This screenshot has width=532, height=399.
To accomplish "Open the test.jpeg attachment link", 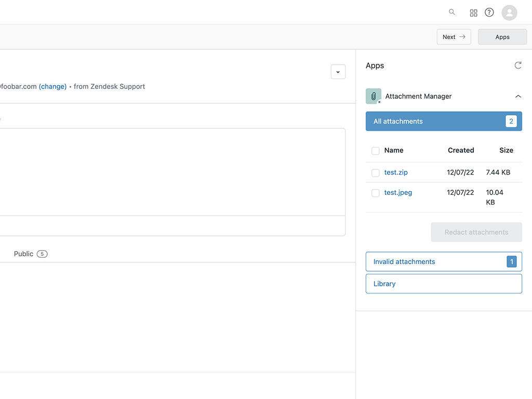I will [x=398, y=192].
